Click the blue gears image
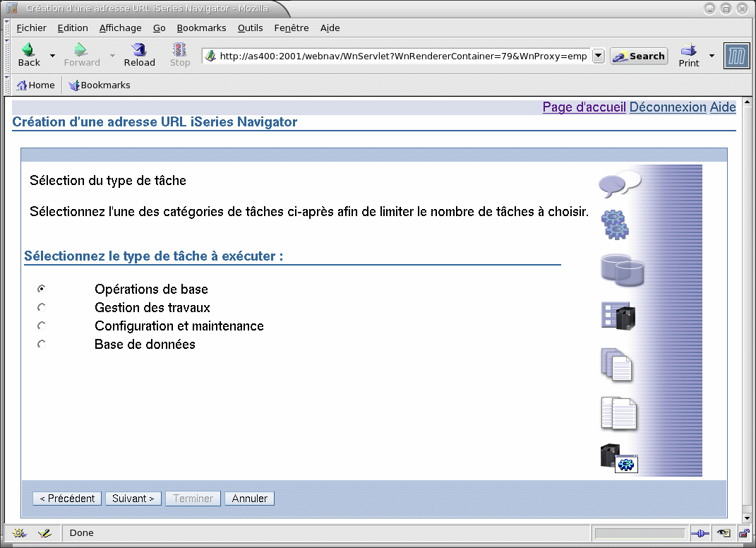This screenshot has height=548, width=756. pos(615,225)
